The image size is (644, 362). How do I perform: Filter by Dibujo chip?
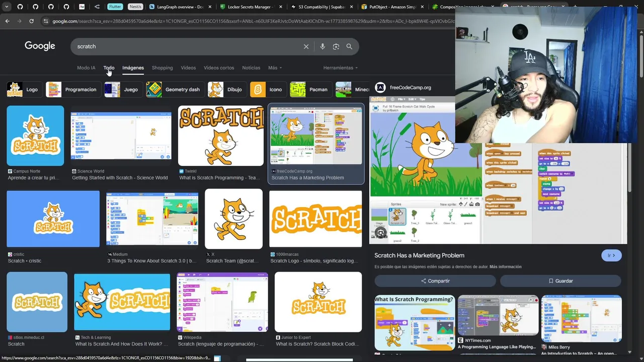[x=227, y=89]
